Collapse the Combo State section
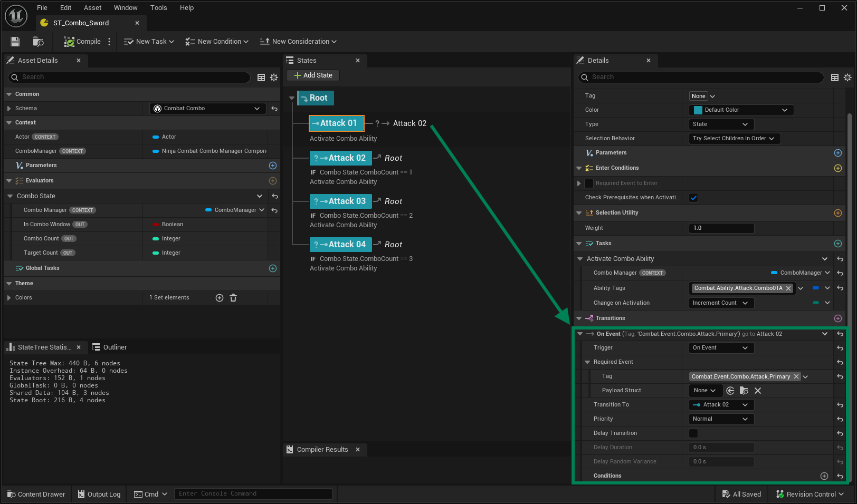 point(10,196)
